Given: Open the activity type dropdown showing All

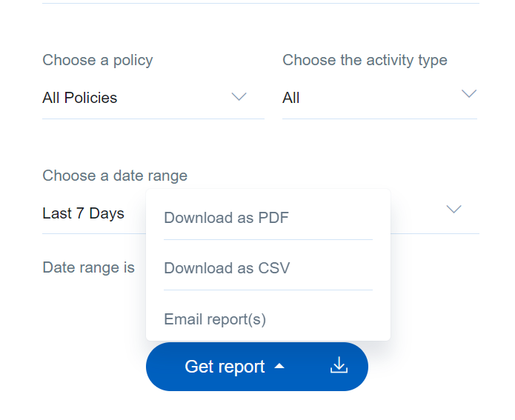Looking at the screenshot, I should pyautogui.click(x=379, y=98).
